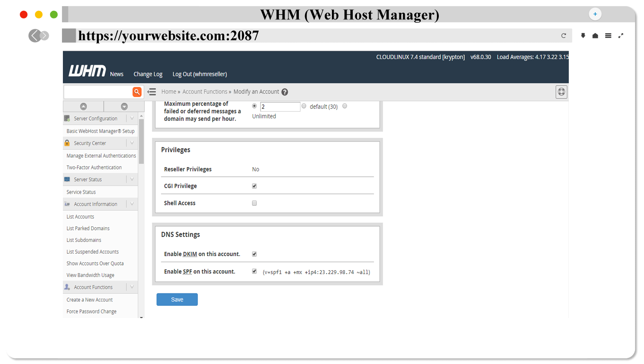644x364 pixels.
Task: Click Log Out (whmreseller)
Action: click(x=200, y=74)
